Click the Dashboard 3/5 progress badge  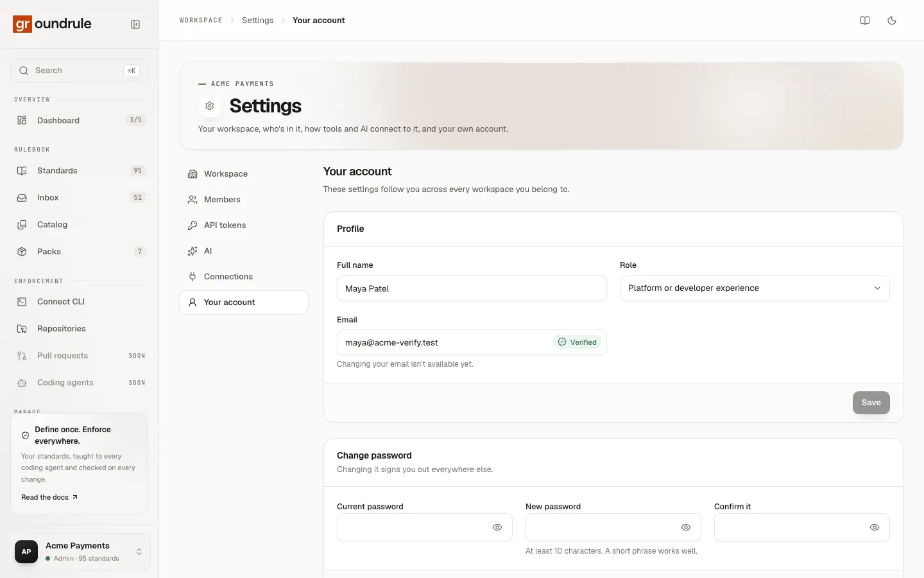135,120
